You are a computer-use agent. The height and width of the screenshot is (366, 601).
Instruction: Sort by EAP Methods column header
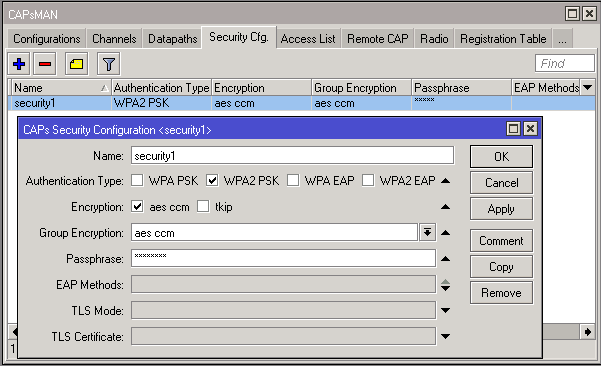pos(546,88)
